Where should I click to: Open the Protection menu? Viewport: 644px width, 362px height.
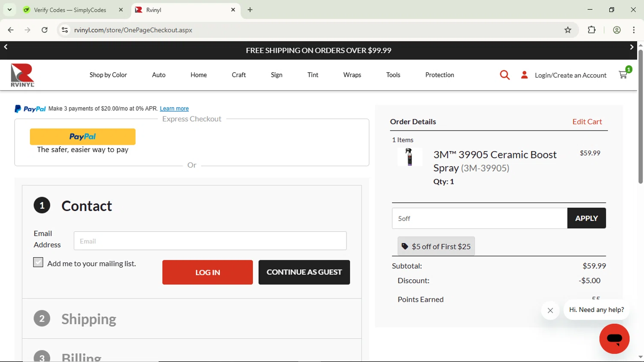click(440, 75)
